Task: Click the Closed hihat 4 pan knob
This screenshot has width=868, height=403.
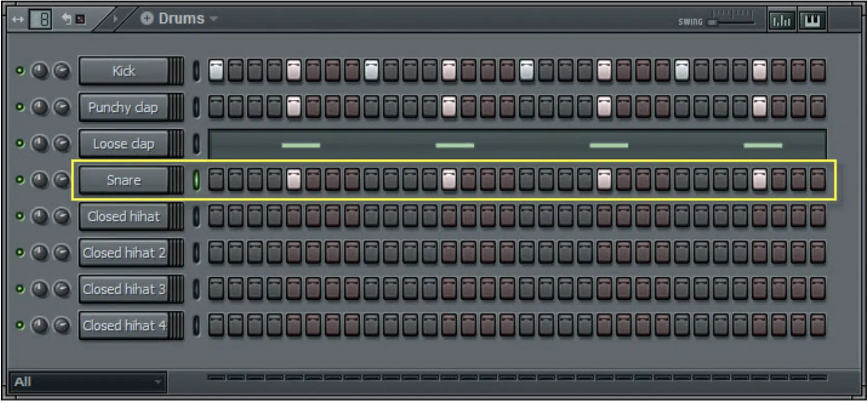Action: click(40, 325)
